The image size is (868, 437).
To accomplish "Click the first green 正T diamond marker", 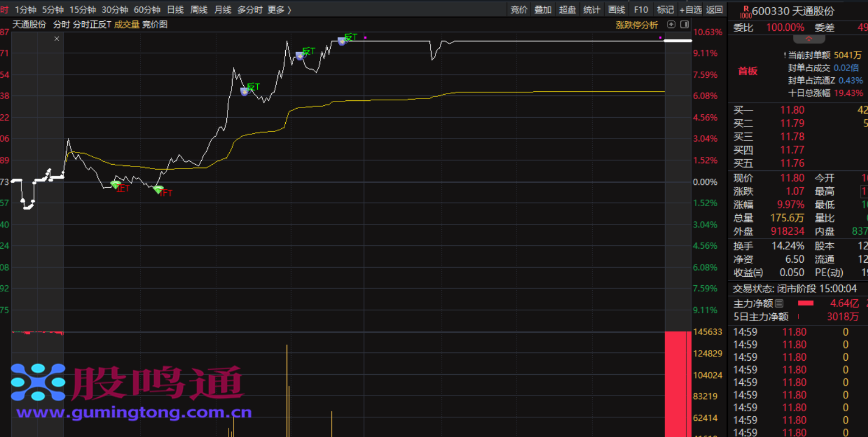I will coord(115,184).
